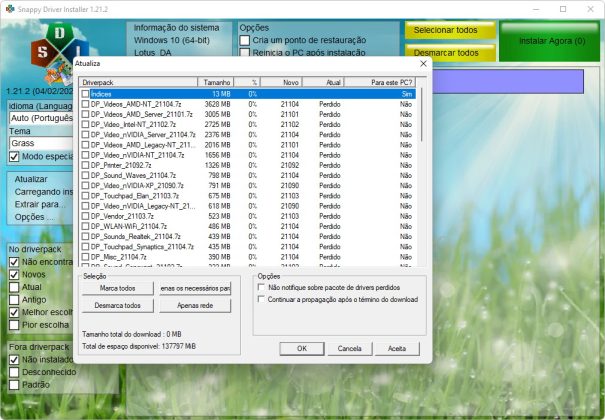
Task: Check DP_WLAN-WiFi_21104.7z checkbox
Action: coord(85,226)
